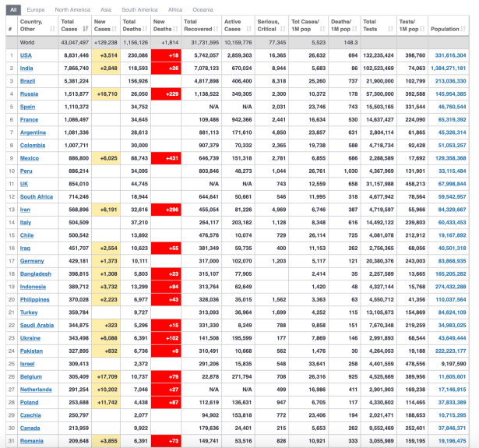The width and height of the screenshot is (479, 448).
Task: Switch to the North America tab
Action: [72, 9]
